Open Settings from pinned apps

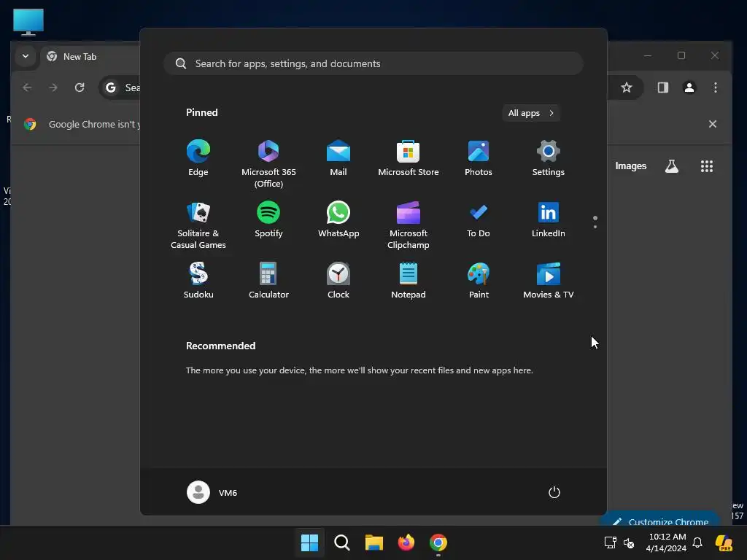(549, 158)
